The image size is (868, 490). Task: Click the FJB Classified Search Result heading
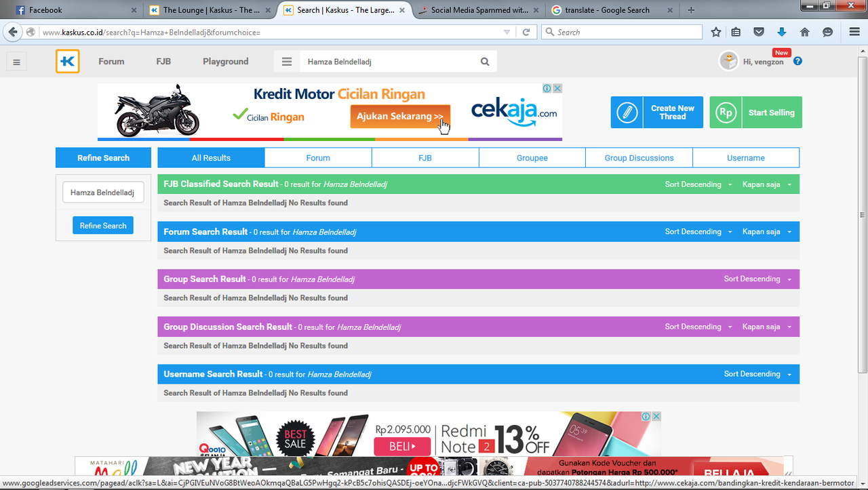click(x=221, y=184)
